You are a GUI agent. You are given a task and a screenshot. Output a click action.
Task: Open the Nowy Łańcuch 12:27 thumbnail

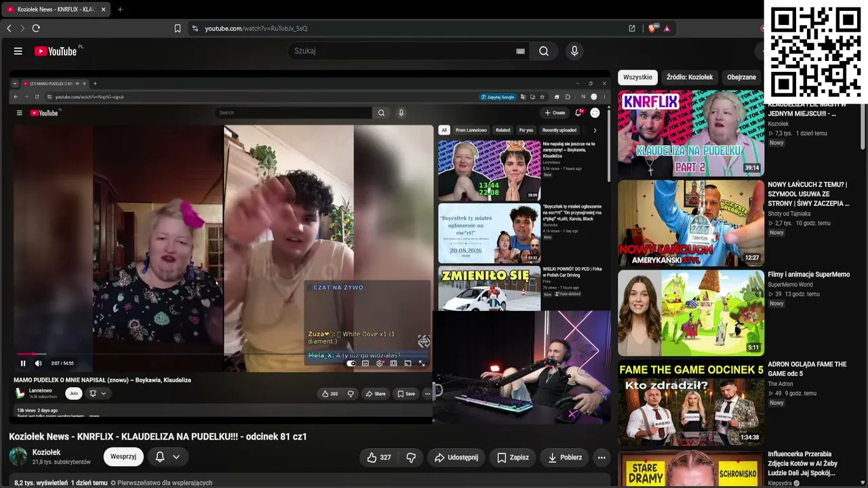click(690, 223)
